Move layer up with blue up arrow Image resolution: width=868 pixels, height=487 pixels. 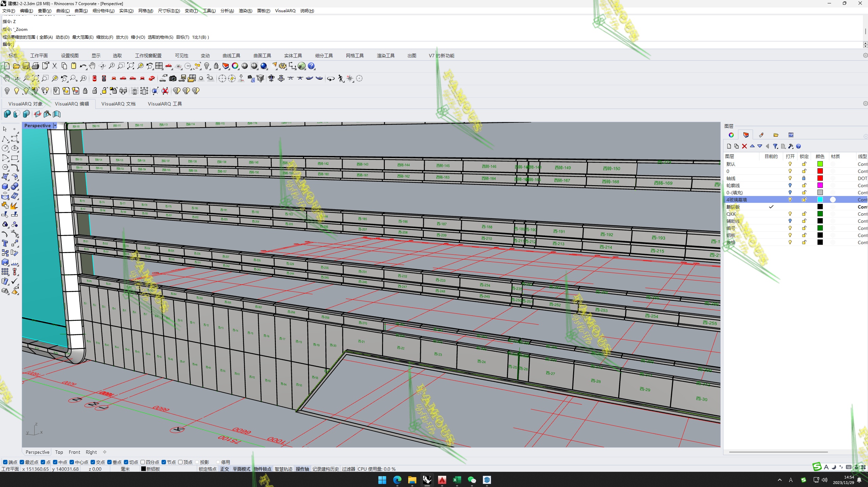(x=752, y=146)
